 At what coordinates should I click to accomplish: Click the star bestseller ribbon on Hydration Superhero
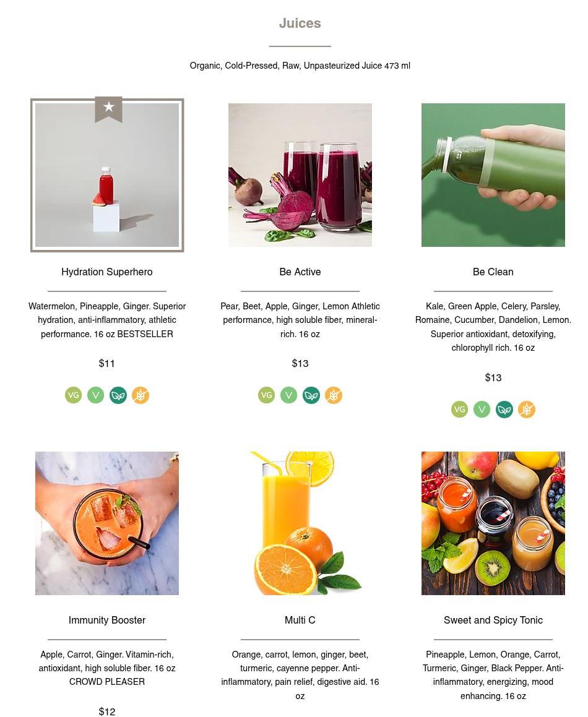click(x=108, y=109)
